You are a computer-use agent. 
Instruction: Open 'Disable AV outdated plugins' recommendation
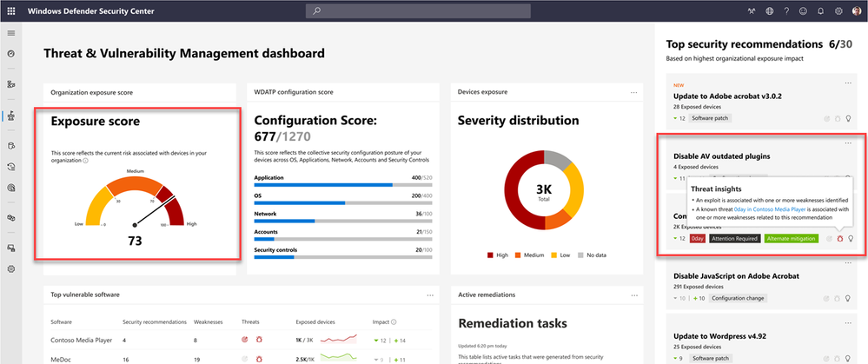click(722, 156)
